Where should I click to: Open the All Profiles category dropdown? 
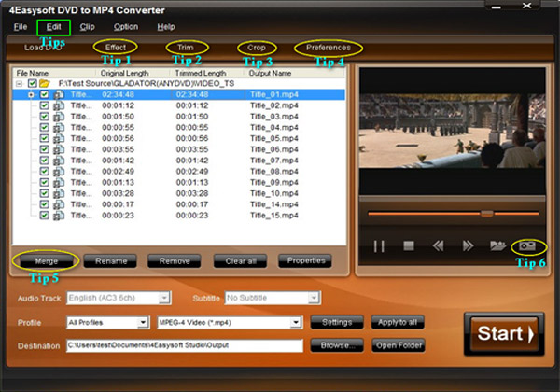[143, 322]
